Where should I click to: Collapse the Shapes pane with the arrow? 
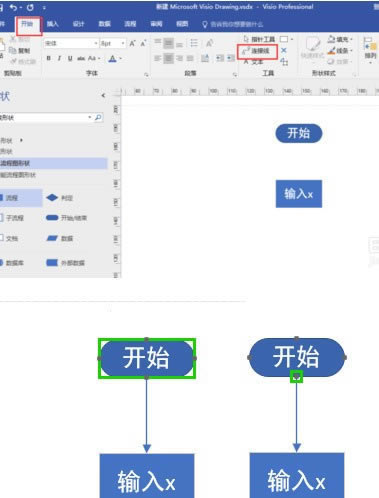tap(103, 95)
